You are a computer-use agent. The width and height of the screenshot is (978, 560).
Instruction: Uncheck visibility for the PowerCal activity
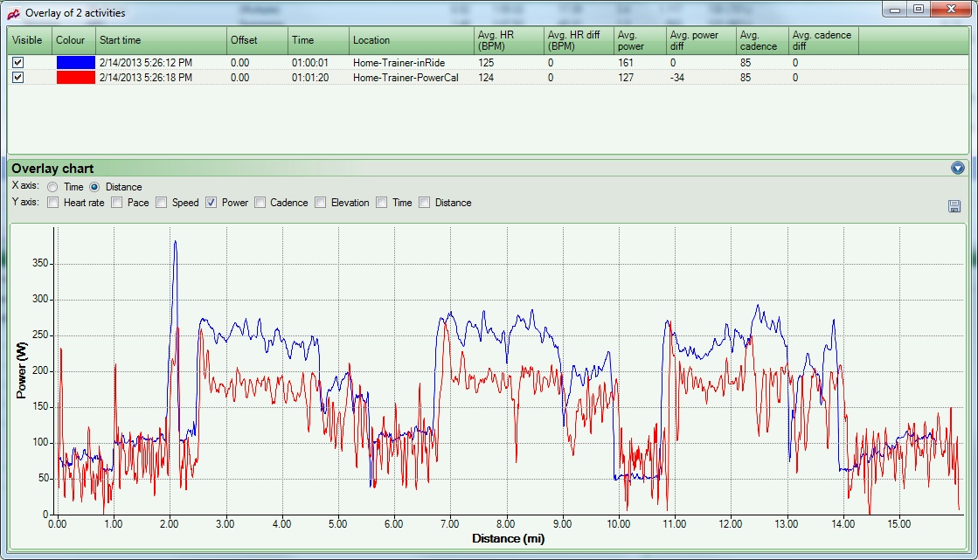(17, 77)
